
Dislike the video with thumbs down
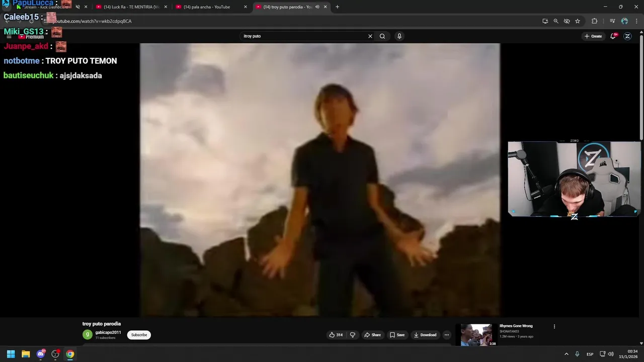point(352,335)
